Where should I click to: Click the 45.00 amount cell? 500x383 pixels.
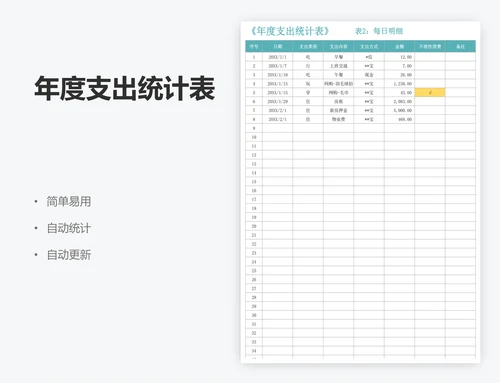tap(400, 93)
